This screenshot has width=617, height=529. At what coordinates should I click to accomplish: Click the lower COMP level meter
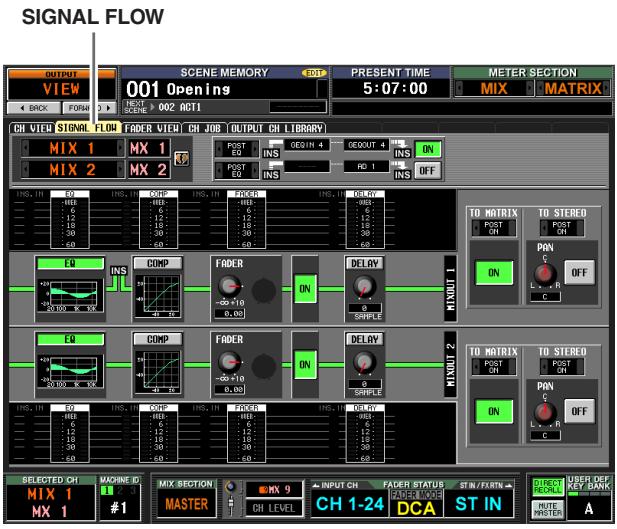[x=159, y=433]
